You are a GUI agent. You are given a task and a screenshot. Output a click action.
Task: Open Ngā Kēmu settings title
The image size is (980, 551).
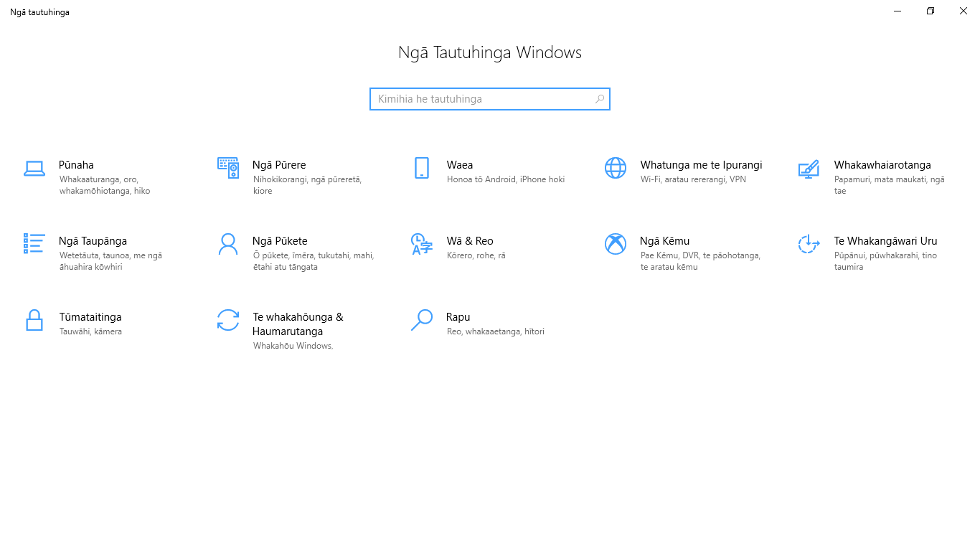pyautogui.click(x=664, y=241)
